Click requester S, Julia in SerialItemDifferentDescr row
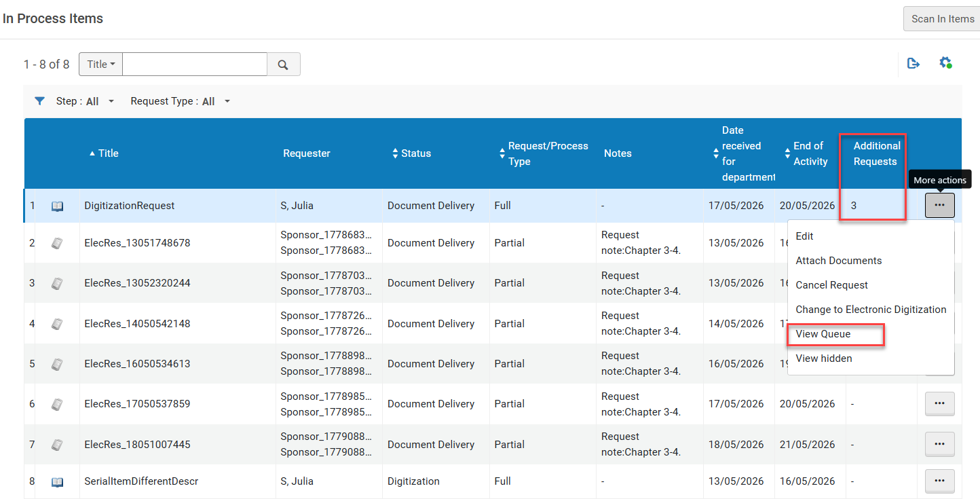 [x=297, y=481]
